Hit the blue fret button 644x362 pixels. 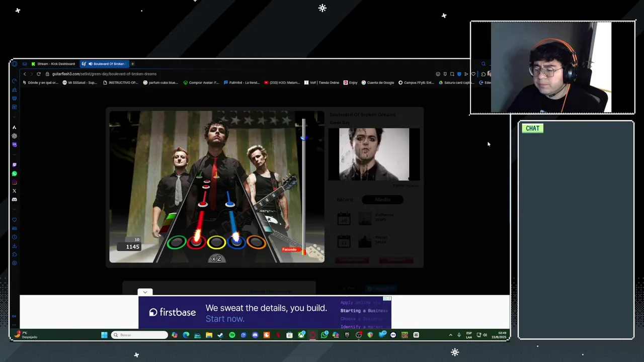(x=236, y=243)
